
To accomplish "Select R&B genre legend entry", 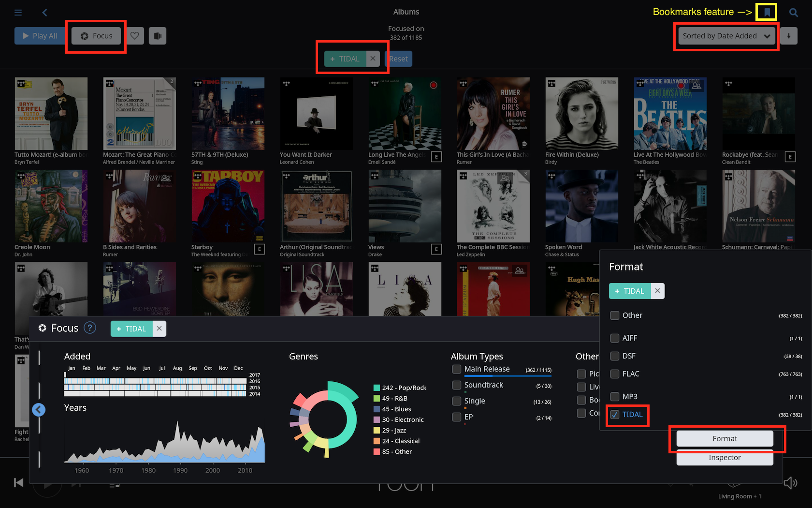I will click(391, 398).
